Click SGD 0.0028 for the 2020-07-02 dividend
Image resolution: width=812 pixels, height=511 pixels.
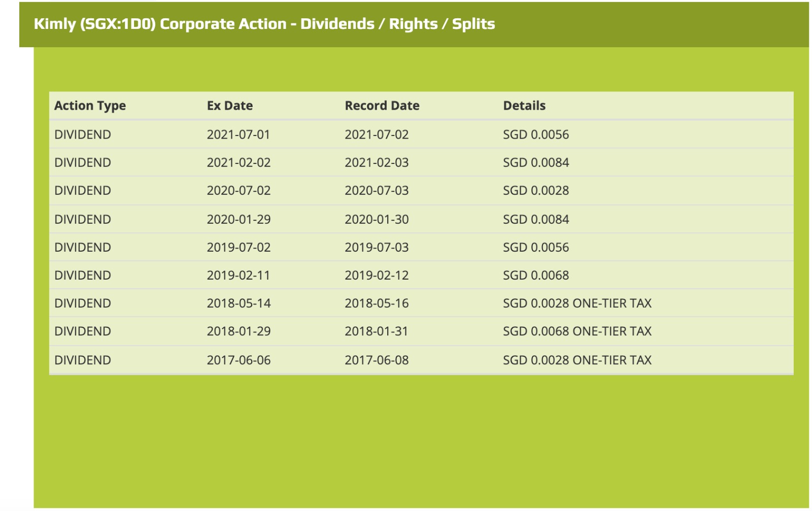click(x=535, y=190)
